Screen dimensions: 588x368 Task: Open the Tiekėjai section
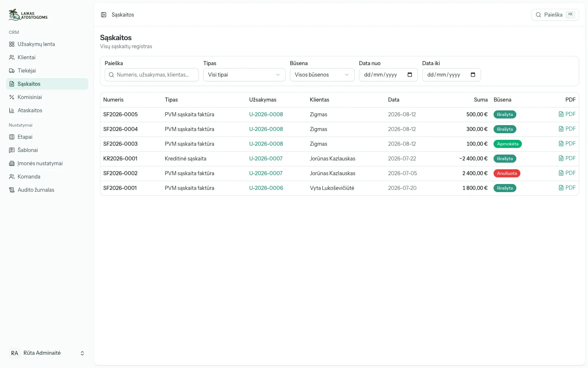(47, 71)
